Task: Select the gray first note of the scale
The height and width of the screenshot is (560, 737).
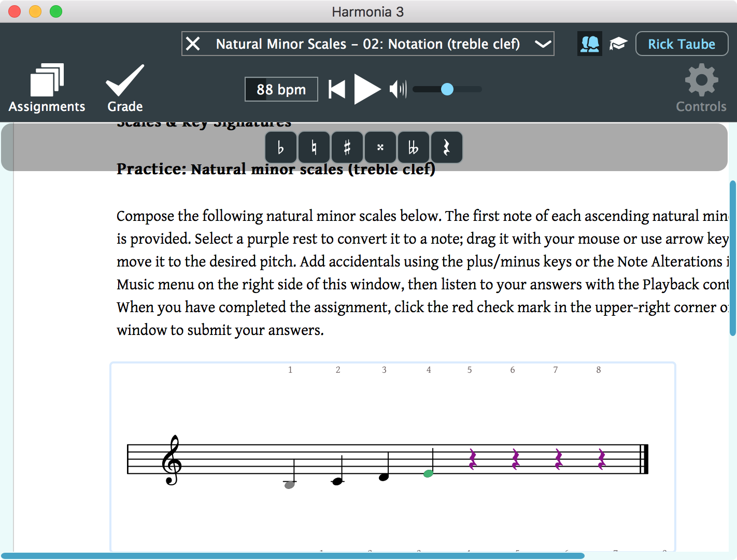Action: (290, 484)
